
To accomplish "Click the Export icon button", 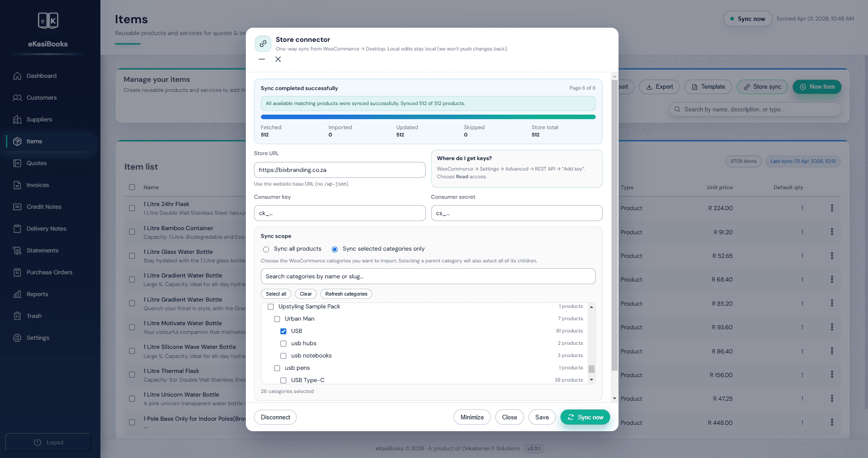I will tap(649, 87).
